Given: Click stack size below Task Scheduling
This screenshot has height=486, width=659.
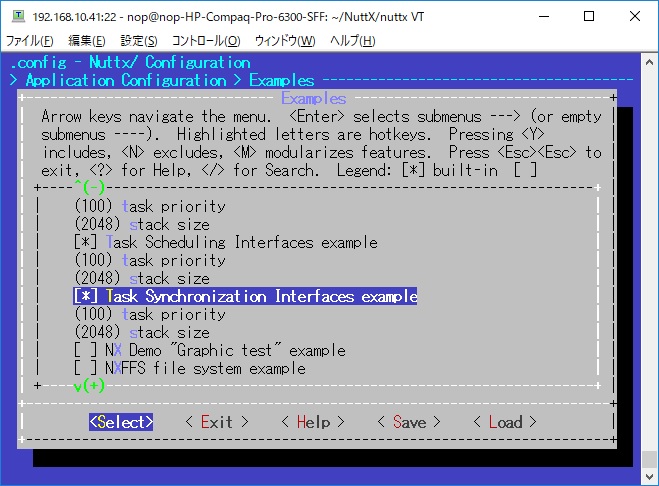Looking at the screenshot, I should point(142,278).
